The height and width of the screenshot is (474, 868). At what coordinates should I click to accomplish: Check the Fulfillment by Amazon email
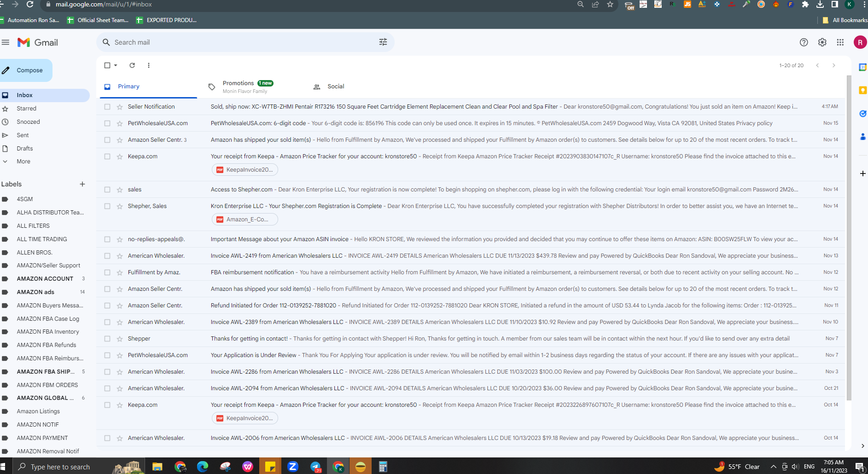(107, 272)
